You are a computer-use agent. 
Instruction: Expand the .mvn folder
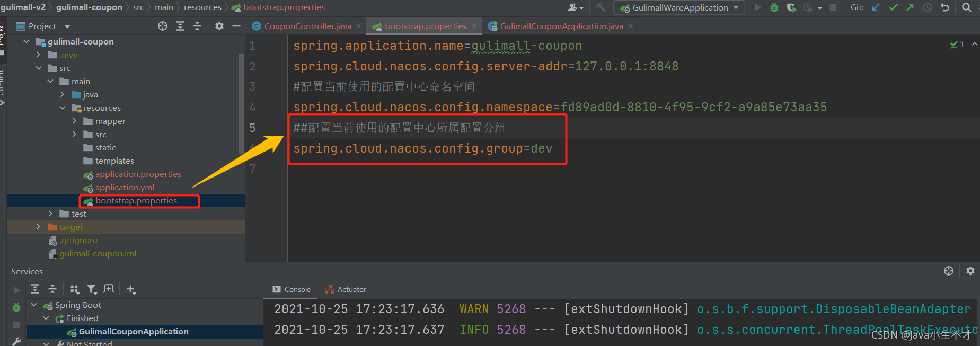(38, 55)
